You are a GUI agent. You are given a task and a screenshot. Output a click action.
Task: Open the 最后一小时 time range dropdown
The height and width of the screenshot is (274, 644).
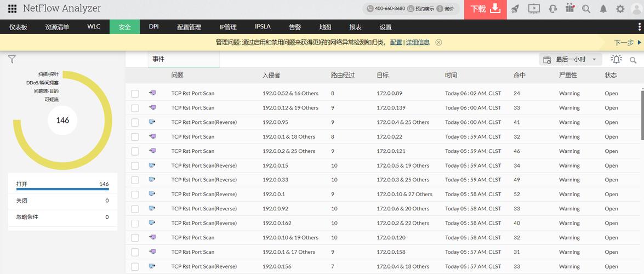[571, 59]
